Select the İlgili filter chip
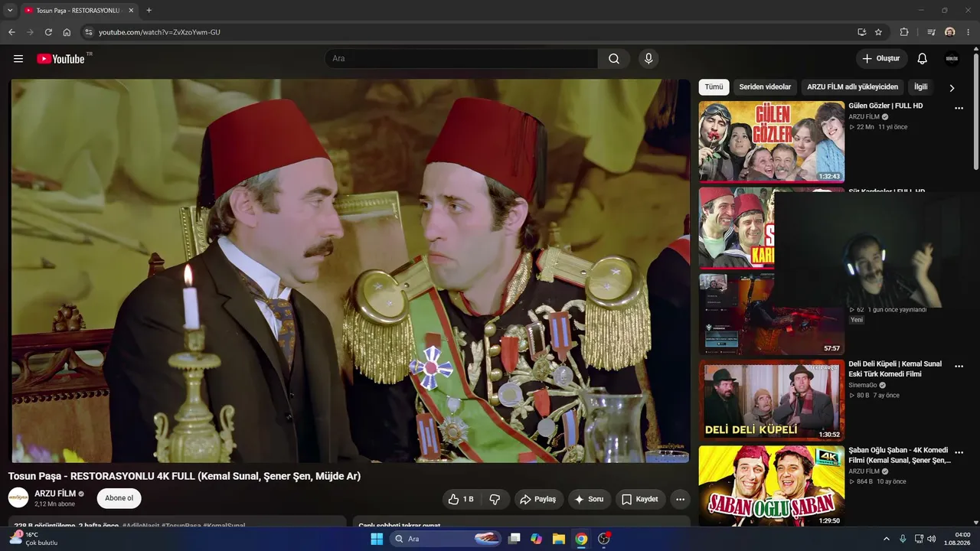This screenshot has height=551, width=980. coord(920,87)
